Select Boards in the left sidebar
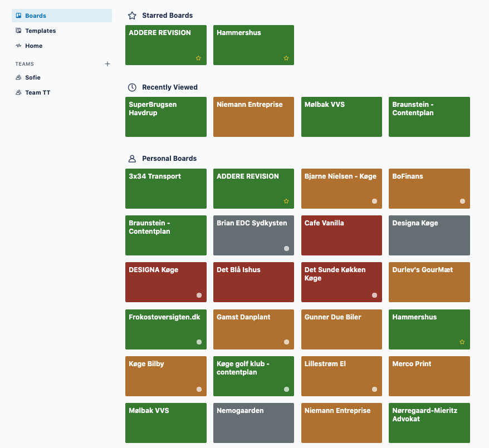Viewport: 489px width, 448px height. click(x=62, y=16)
